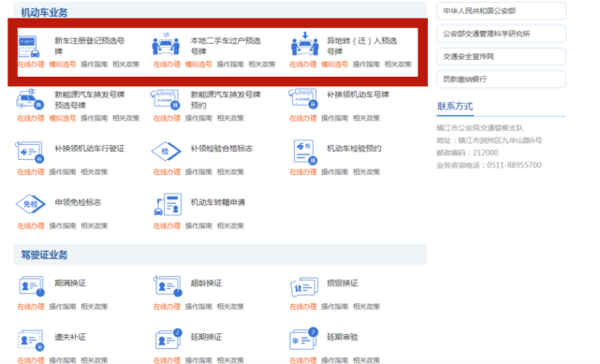Click the 异地转（迁）入预选号牌 icon
The height and width of the screenshot is (364, 600).
click(x=304, y=44)
